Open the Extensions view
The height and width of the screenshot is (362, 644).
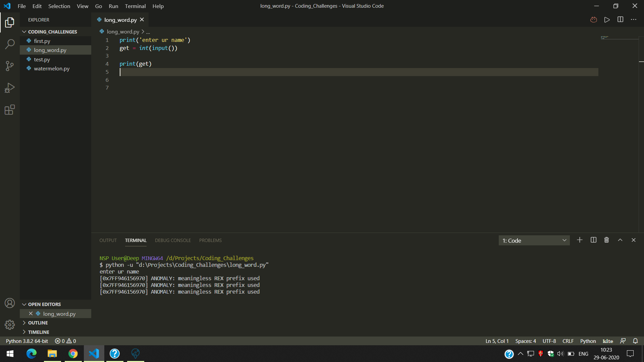(10, 110)
